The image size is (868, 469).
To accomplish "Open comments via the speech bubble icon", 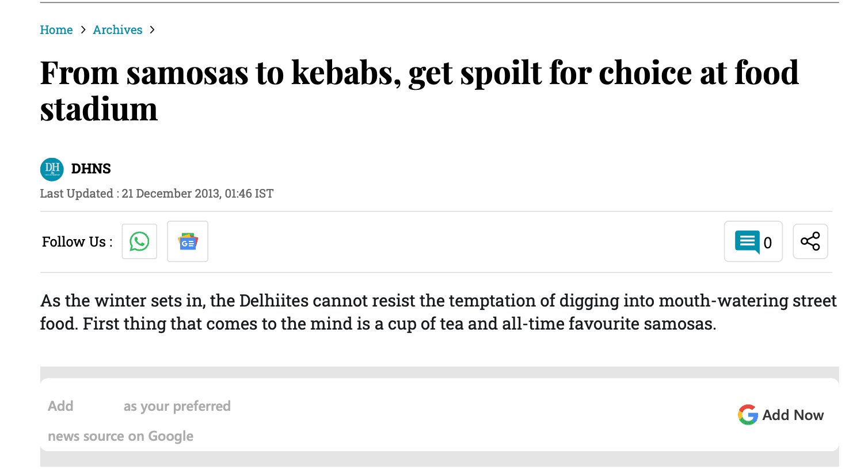I will pos(747,241).
